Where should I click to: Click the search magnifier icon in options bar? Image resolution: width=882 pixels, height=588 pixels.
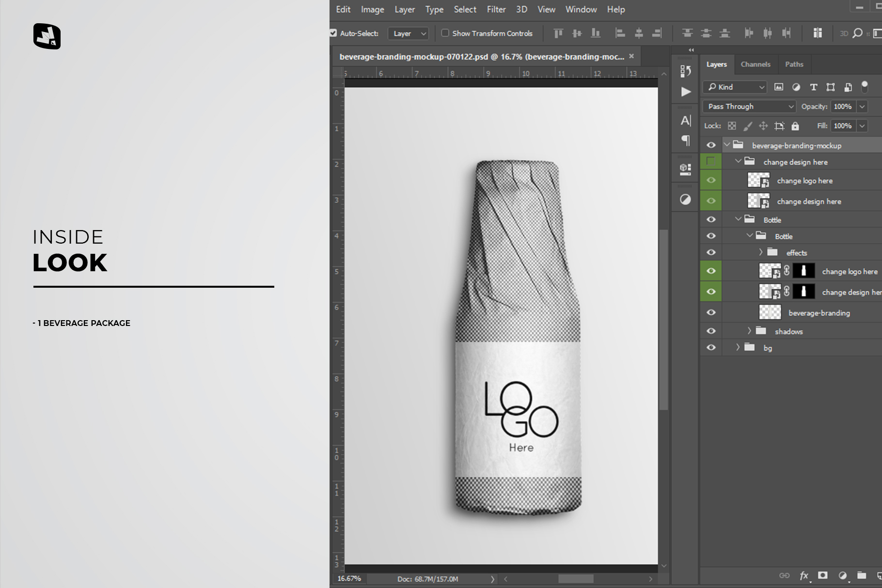[x=857, y=33]
